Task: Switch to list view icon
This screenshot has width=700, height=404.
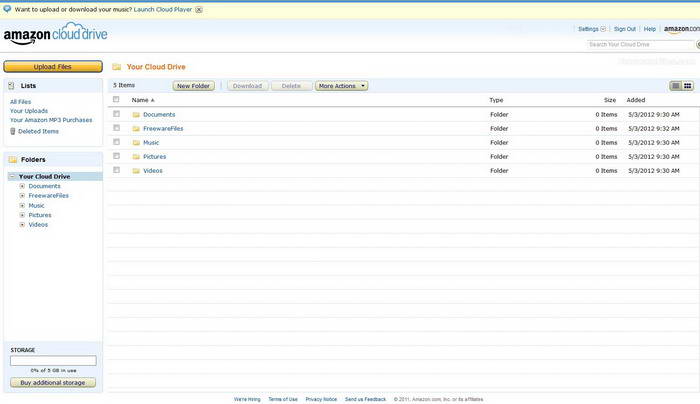Action: 676,86
